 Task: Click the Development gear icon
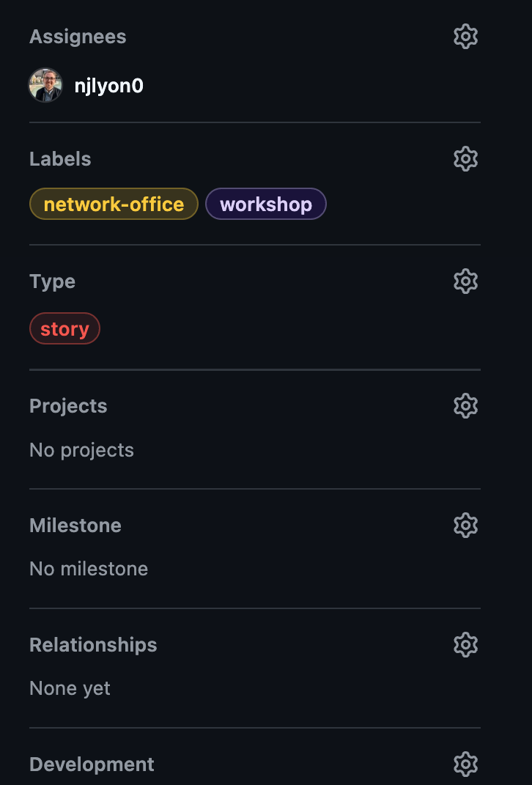tap(465, 764)
